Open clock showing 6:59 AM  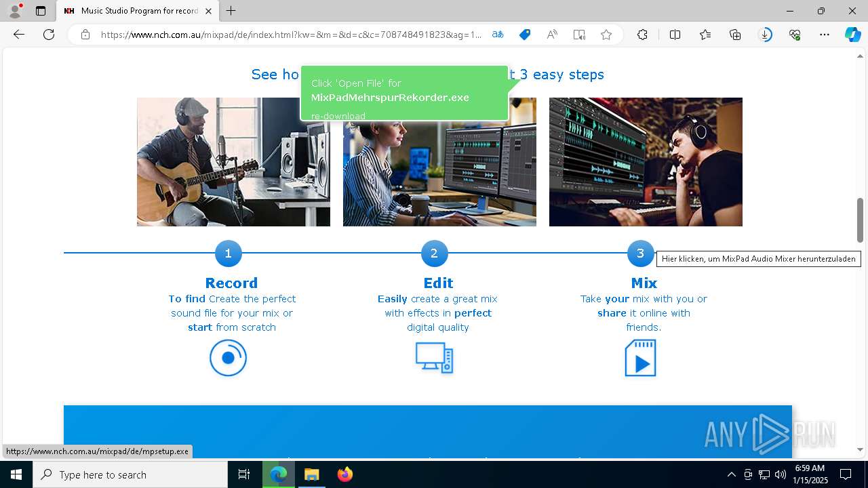pos(809,474)
